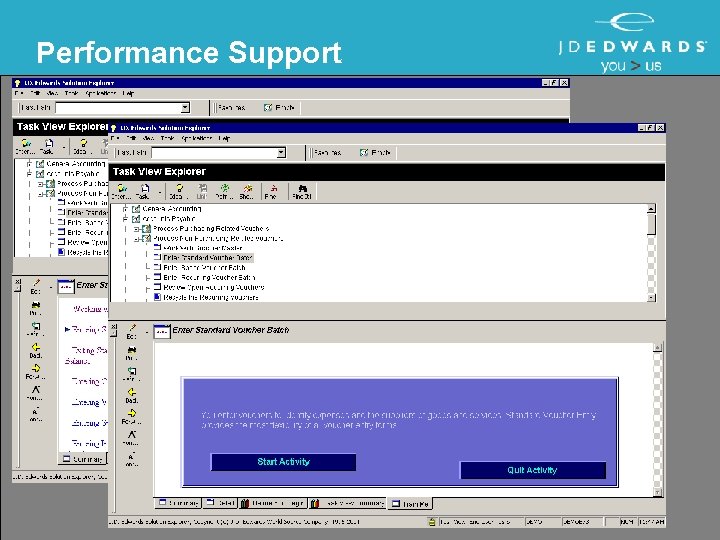Click the red Find icon in front toolbar

point(273,191)
